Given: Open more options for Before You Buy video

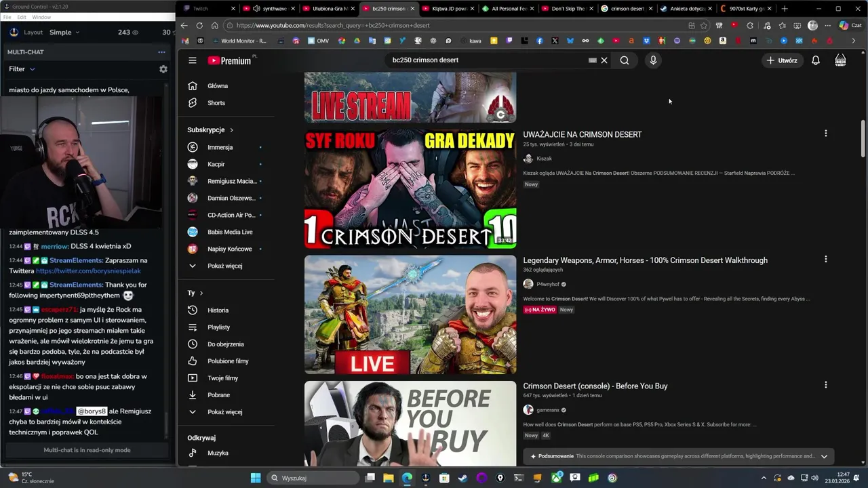Looking at the screenshot, I should click(825, 385).
